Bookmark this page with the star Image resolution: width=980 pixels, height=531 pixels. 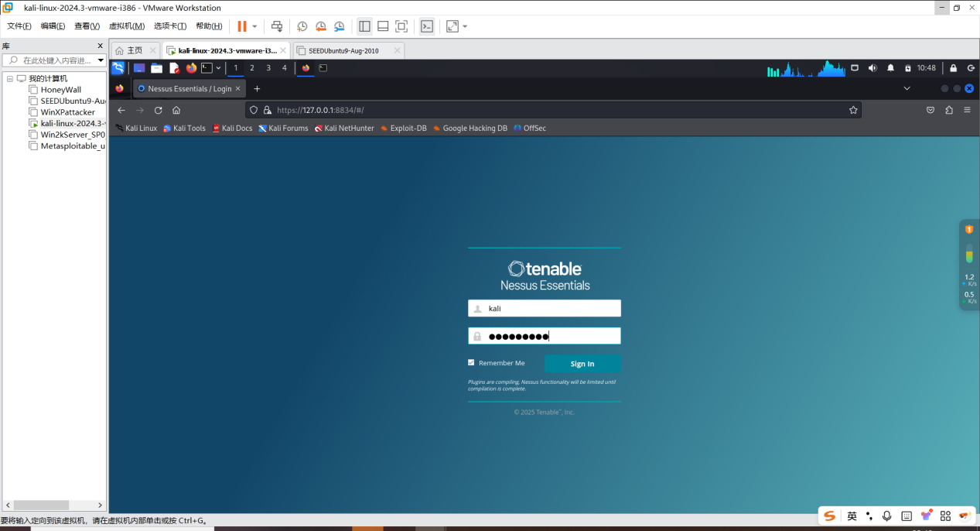pos(853,110)
